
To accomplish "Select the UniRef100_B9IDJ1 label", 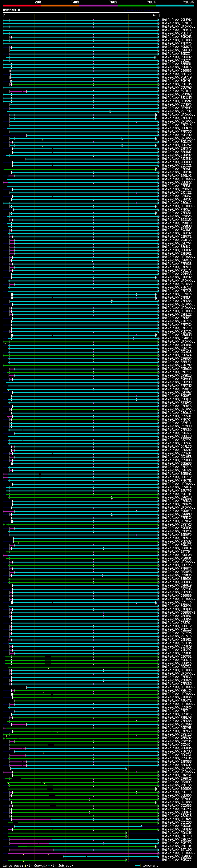I will coord(176,91).
